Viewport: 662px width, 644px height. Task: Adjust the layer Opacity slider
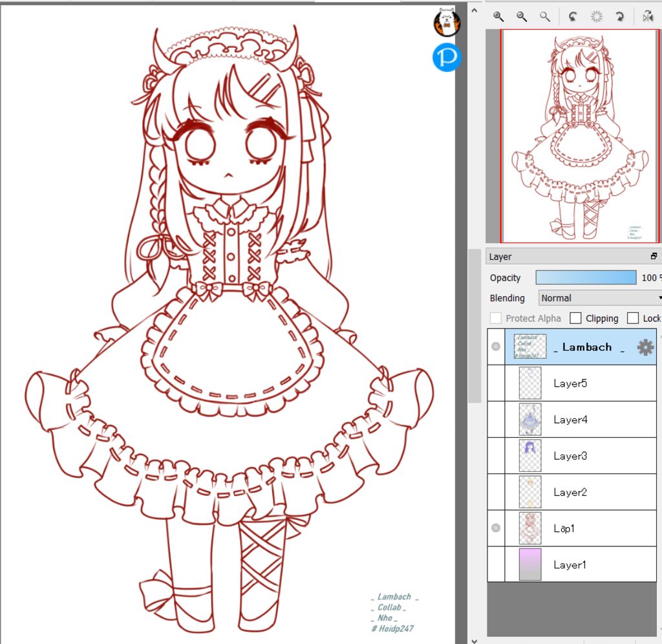586,277
